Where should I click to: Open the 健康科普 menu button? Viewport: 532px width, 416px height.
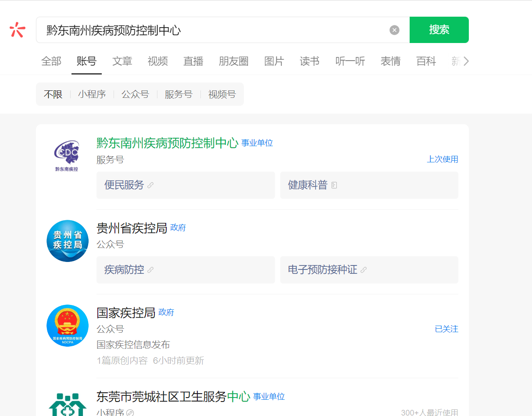click(369, 185)
